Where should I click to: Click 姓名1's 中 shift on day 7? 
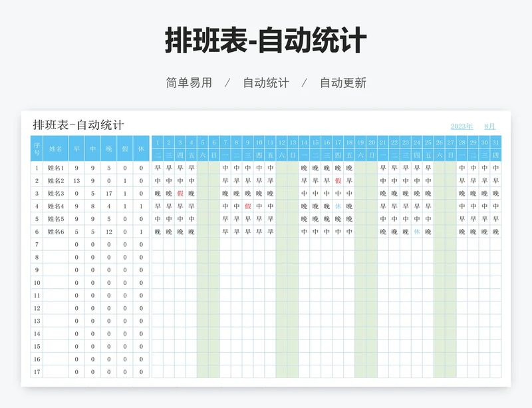(x=225, y=168)
